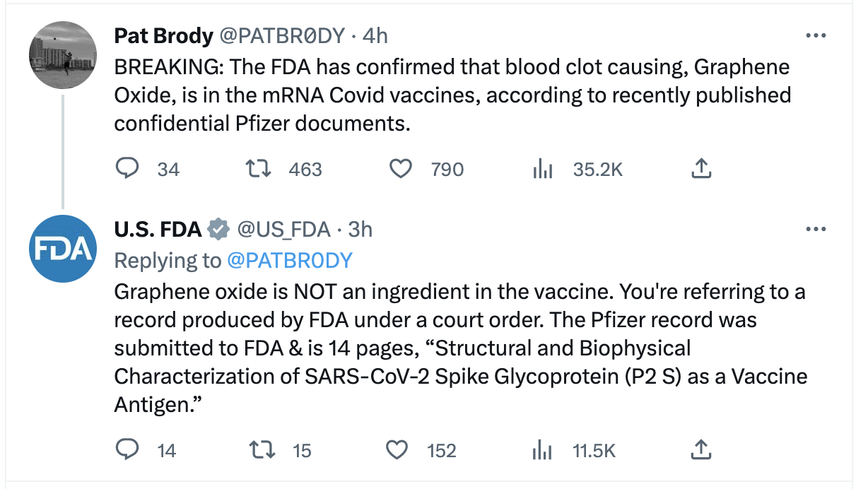This screenshot has height=489, width=868.
Task: Retweet the FDA's reply
Action: (x=261, y=449)
